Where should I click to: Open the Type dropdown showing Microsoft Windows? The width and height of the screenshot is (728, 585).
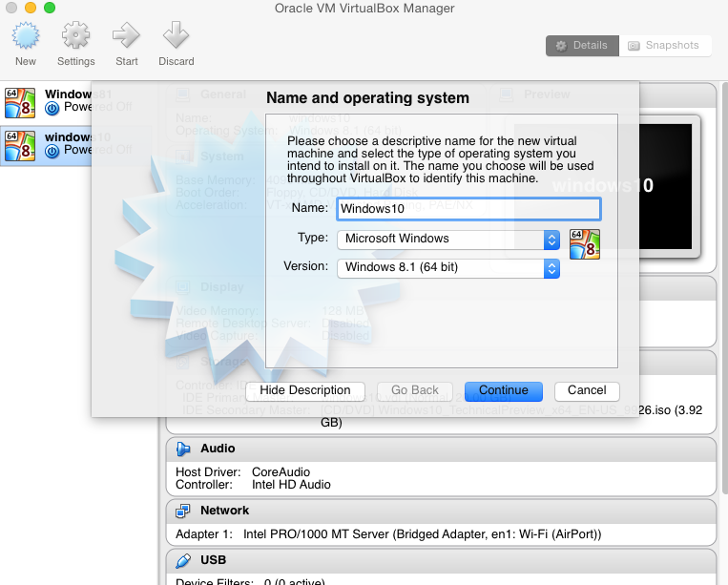(448, 239)
